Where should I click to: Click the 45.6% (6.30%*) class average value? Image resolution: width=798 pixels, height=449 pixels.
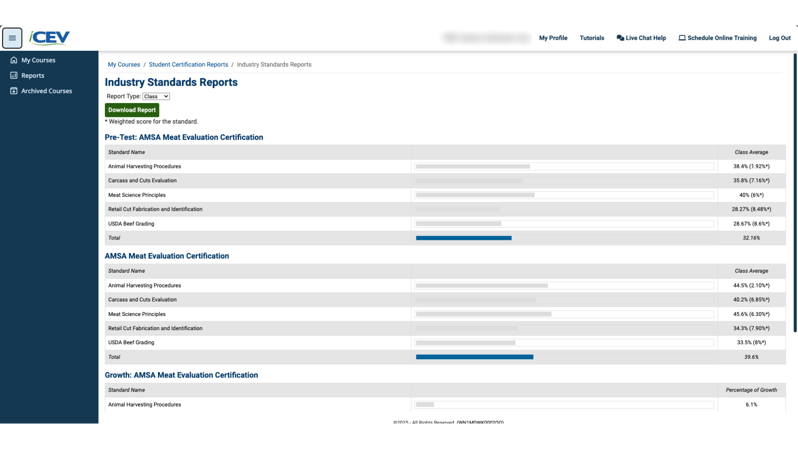pos(751,314)
